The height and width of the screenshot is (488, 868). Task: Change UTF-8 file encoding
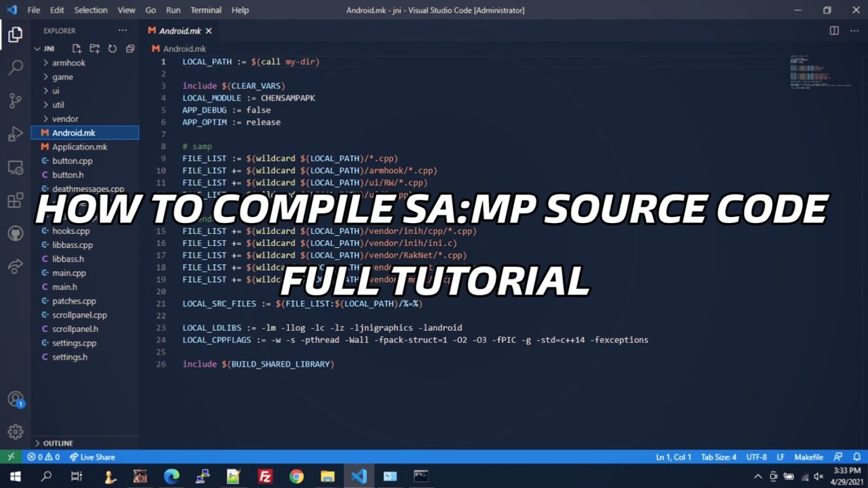tap(756, 457)
